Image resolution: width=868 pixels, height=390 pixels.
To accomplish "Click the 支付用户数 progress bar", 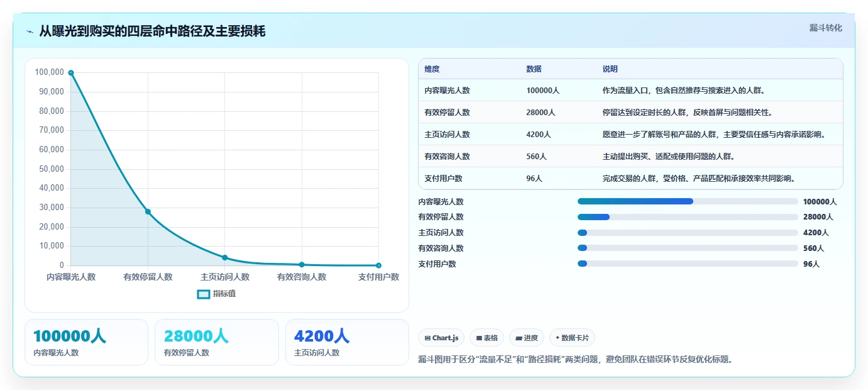I will point(688,264).
